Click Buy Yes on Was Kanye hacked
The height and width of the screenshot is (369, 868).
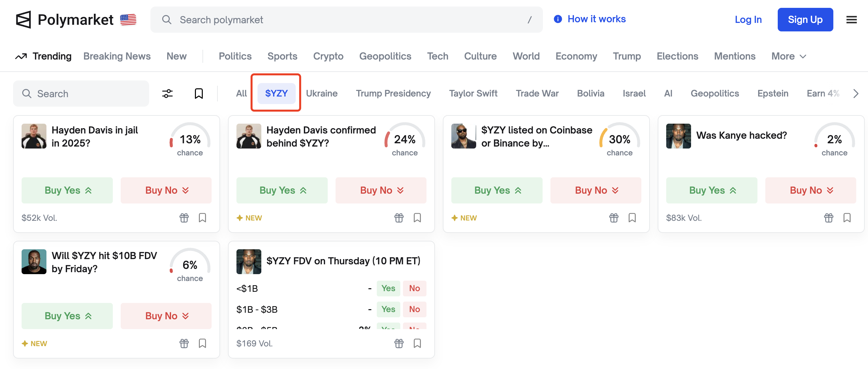click(711, 190)
